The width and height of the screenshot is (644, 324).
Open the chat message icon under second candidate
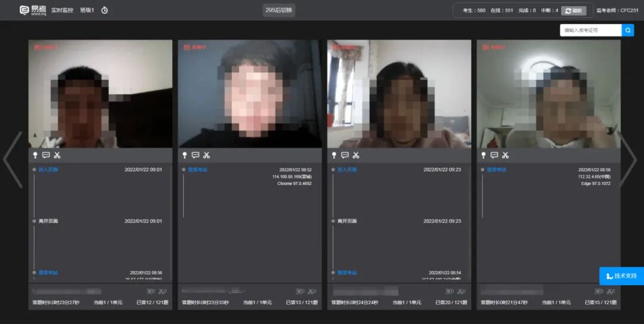pos(196,155)
